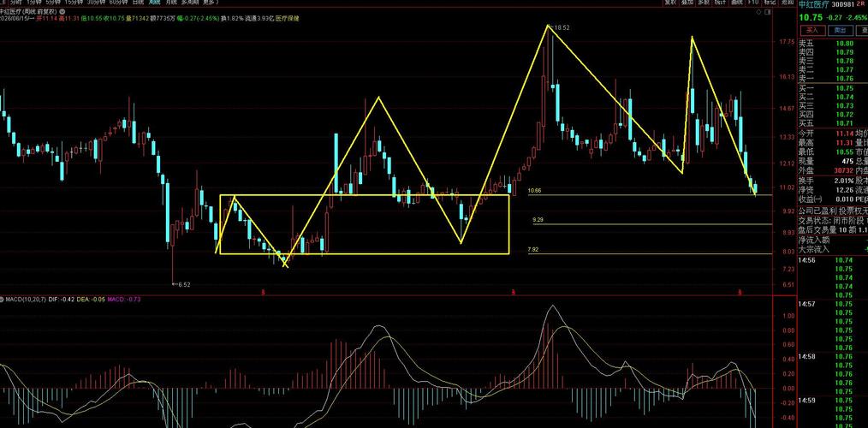The width and height of the screenshot is (868, 428).
Task: Switch chart to 1分钟 period
Action: (x=34, y=3)
